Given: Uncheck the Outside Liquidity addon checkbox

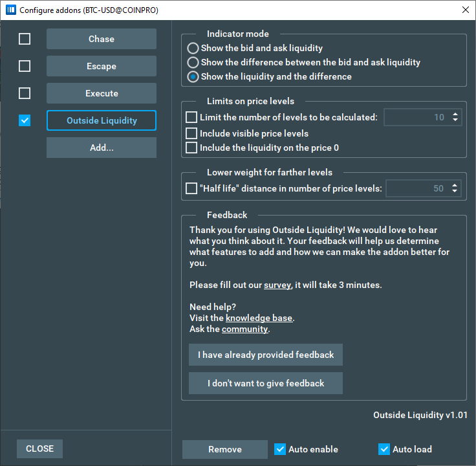Looking at the screenshot, I should [25, 120].
